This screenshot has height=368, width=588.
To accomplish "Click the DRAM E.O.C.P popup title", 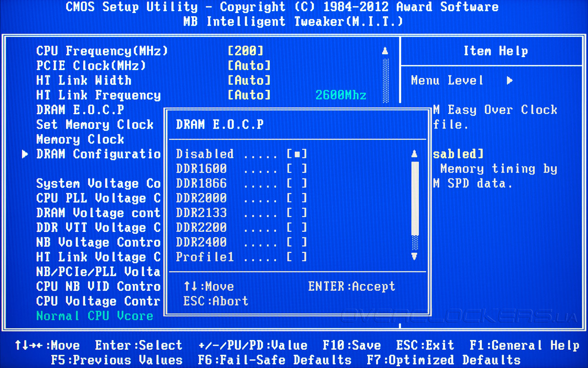I will point(220,125).
